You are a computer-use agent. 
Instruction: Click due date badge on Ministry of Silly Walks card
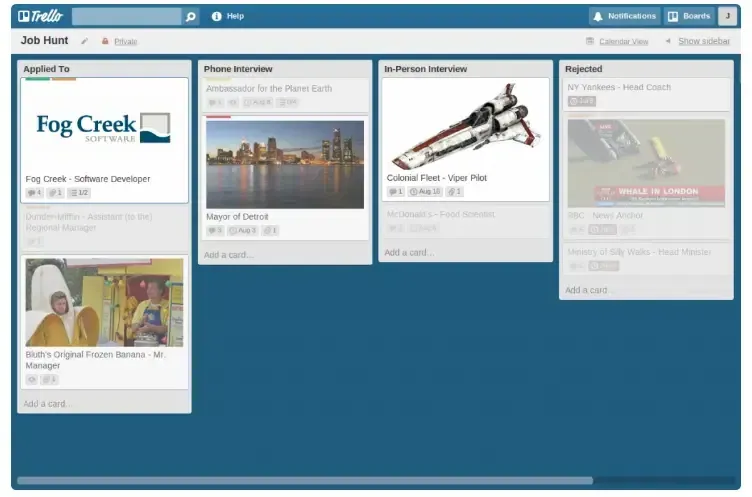(x=604, y=266)
